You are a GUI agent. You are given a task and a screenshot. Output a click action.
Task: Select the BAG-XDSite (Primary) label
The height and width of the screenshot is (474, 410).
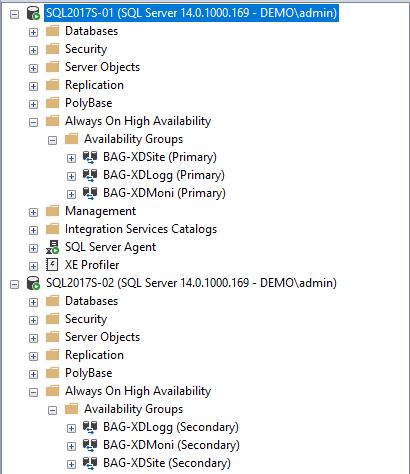(x=160, y=157)
